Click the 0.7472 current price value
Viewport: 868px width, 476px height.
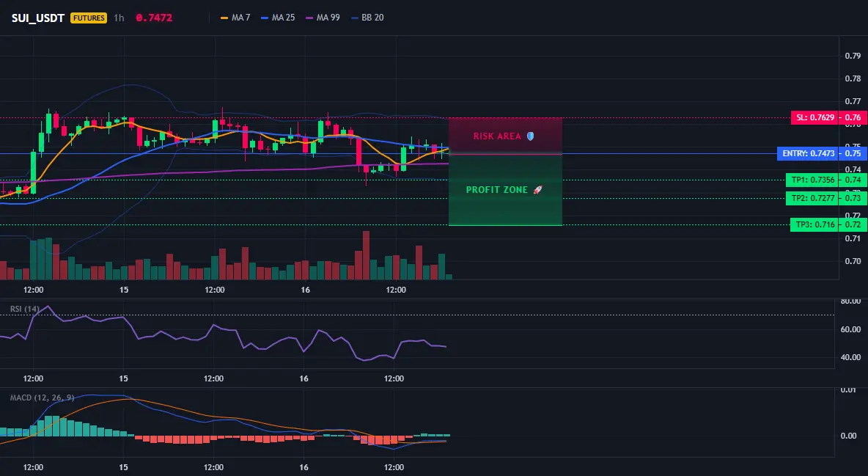tap(154, 18)
